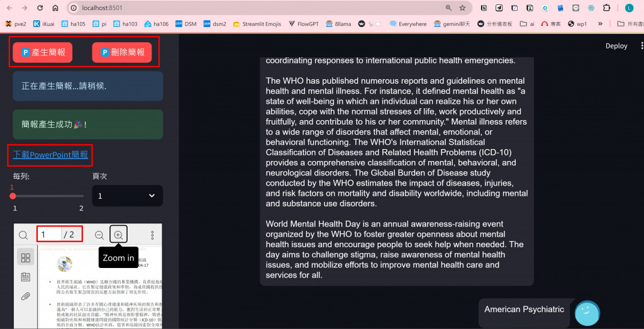Open the 頁次 page dropdown
Viewport: 644px width, 329px height.
click(x=127, y=196)
